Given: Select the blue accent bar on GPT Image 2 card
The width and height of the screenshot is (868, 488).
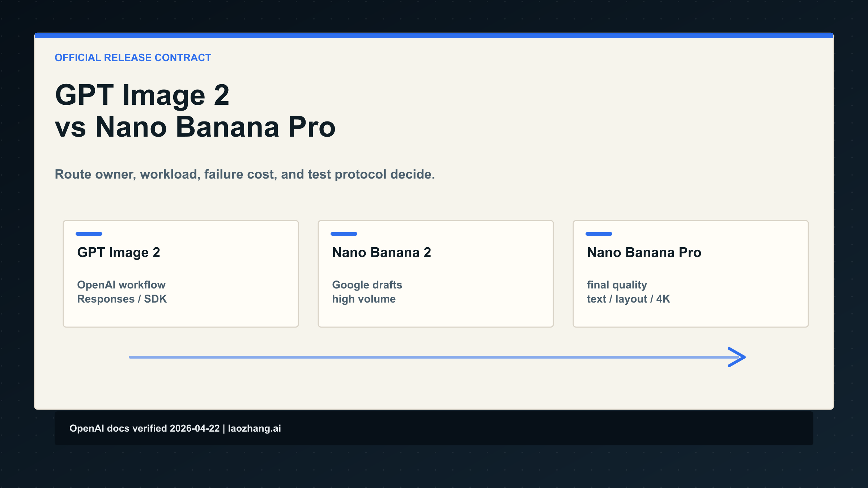Looking at the screenshot, I should (x=89, y=234).
